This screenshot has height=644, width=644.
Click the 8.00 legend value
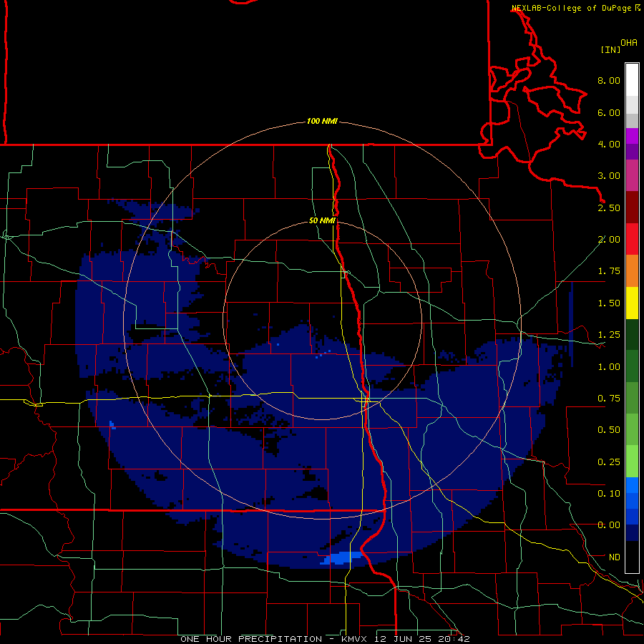click(609, 80)
